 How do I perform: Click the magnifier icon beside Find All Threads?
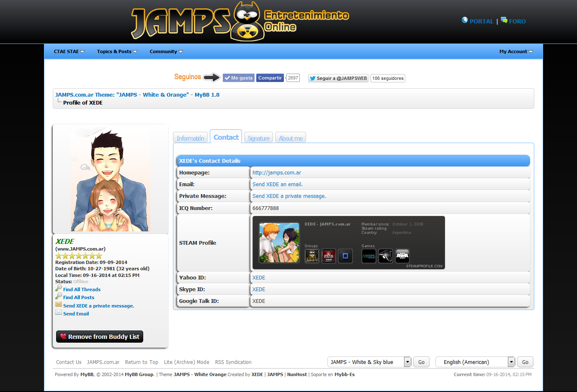tap(59, 288)
